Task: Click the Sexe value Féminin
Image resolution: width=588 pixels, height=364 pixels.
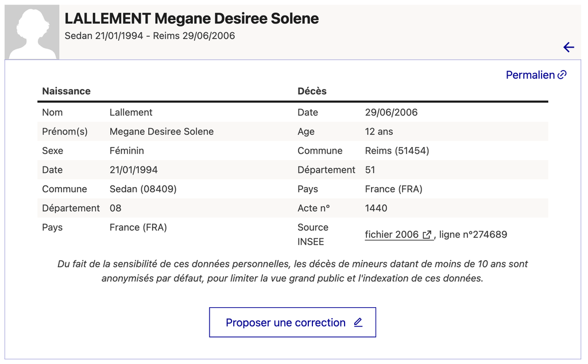Action: click(x=127, y=150)
